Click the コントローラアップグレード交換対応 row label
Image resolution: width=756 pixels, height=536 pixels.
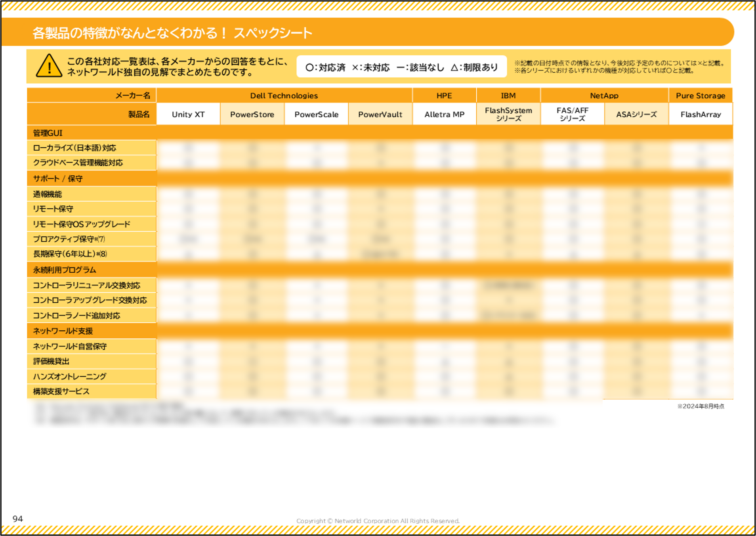(92, 300)
